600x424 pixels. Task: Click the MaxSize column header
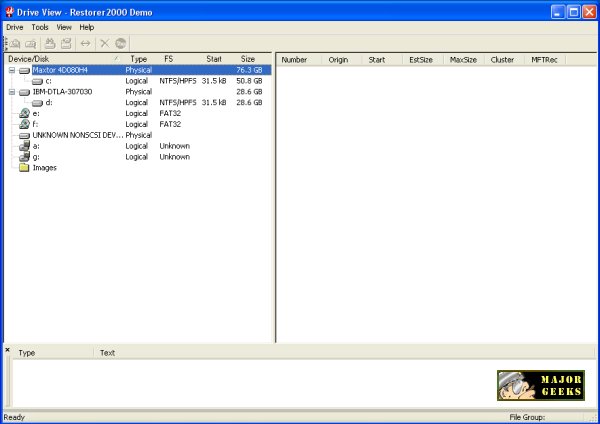tap(464, 60)
